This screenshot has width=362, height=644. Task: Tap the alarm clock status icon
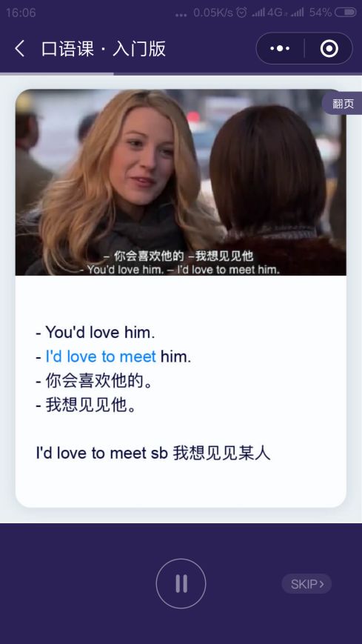241,13
